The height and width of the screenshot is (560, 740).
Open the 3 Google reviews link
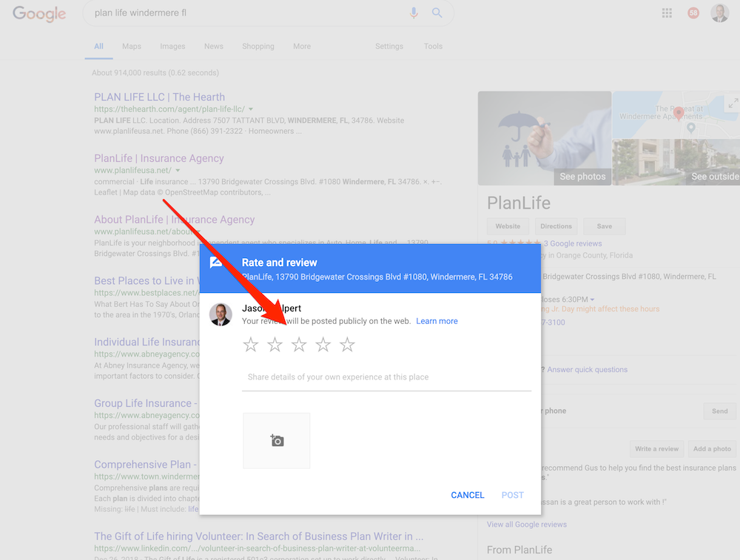pos(573,243)
